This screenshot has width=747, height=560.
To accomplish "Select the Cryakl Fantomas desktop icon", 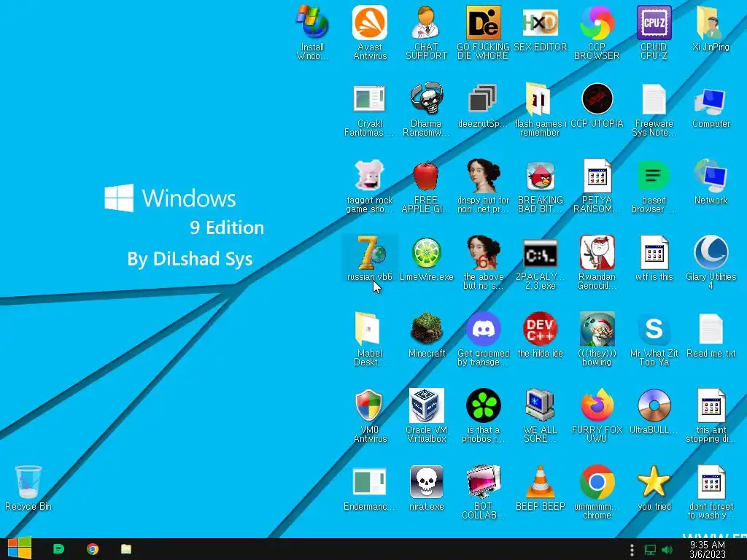I will pyautogui.click(x=370, y=109).
